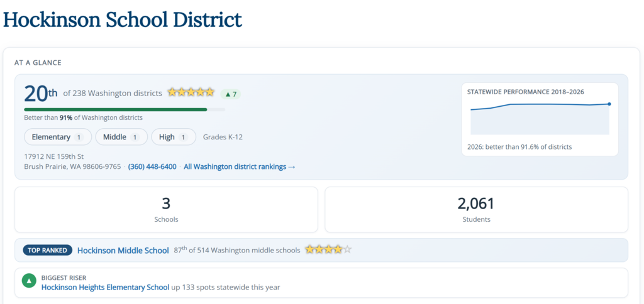Click the 'Grades K-12' label
Screen dimensions: 644x304
[x=223, y=137]
